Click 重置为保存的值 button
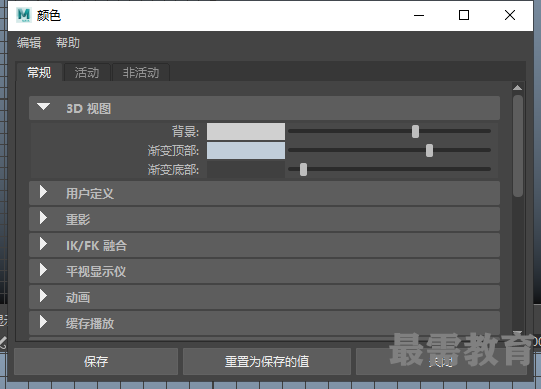This screenshot has height=389, width=541. [x=267, y=361]
